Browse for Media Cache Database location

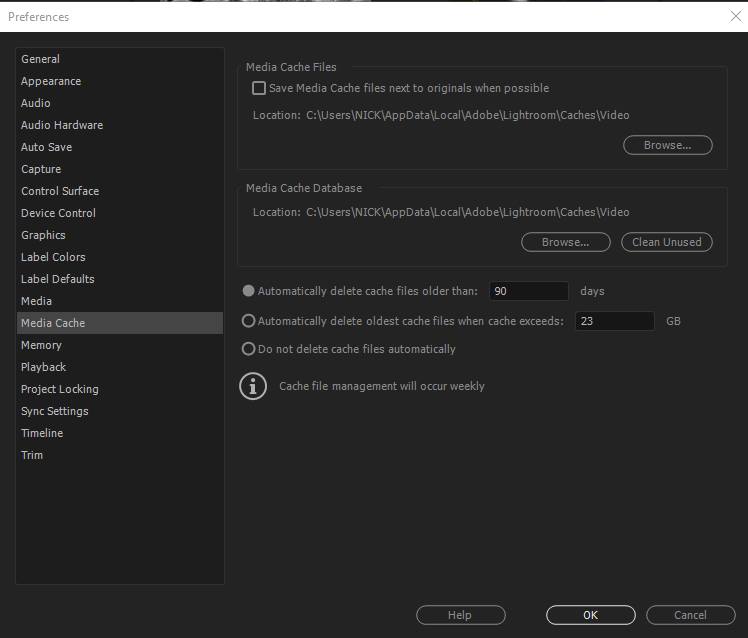565,242
